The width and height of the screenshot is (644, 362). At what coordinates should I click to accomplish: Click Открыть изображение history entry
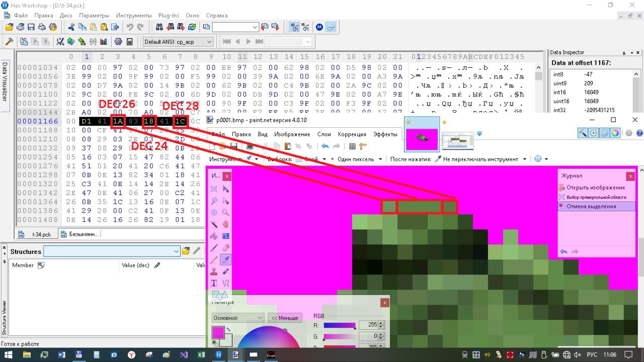pyautogui.click(x=597, y=188)
